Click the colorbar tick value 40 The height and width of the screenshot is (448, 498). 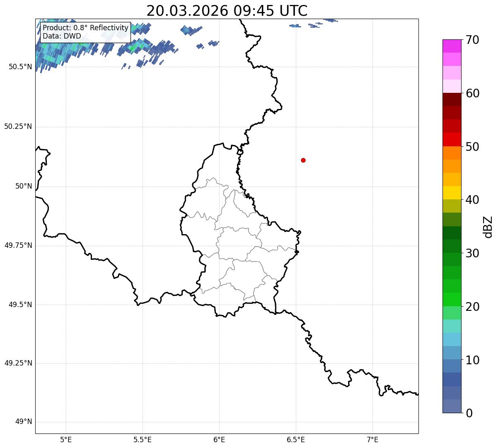coord(473,200)
